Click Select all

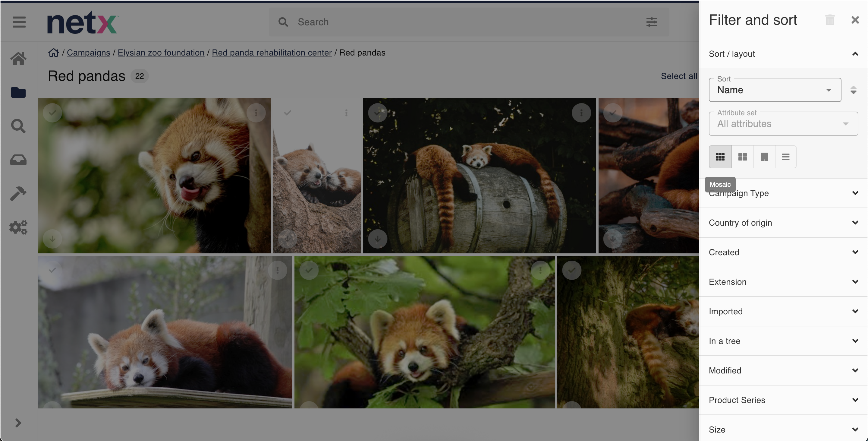coord(678,76)
